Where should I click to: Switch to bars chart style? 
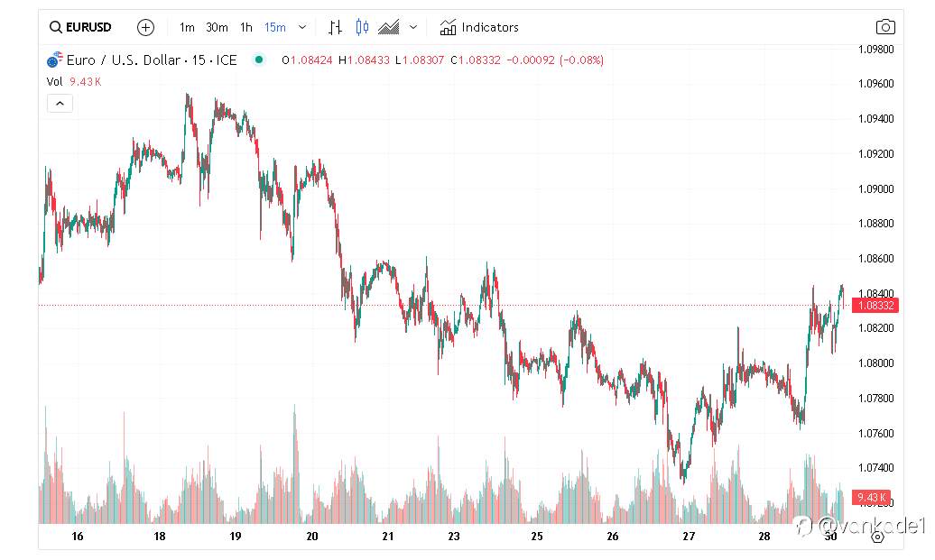point(335,27)
